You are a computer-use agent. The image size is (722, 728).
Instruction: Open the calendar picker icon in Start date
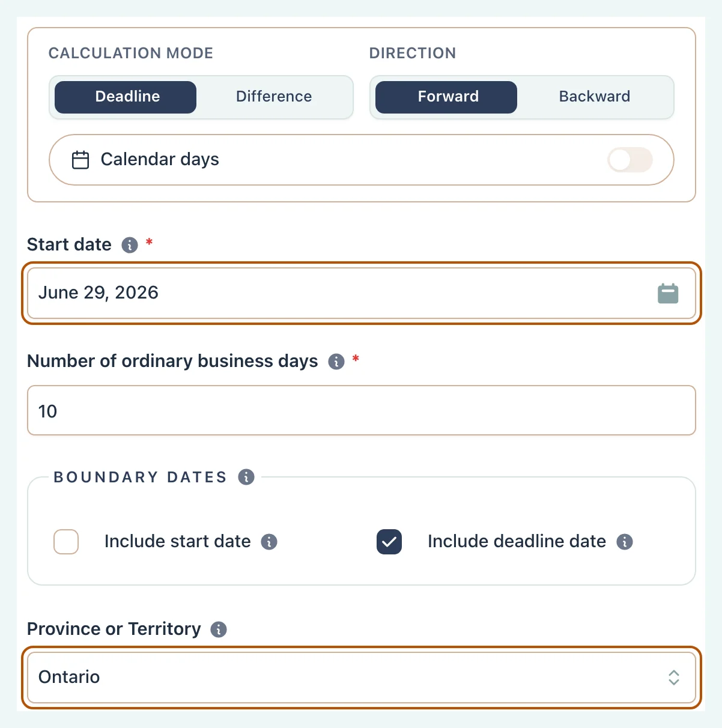click(x=668, y=294)
